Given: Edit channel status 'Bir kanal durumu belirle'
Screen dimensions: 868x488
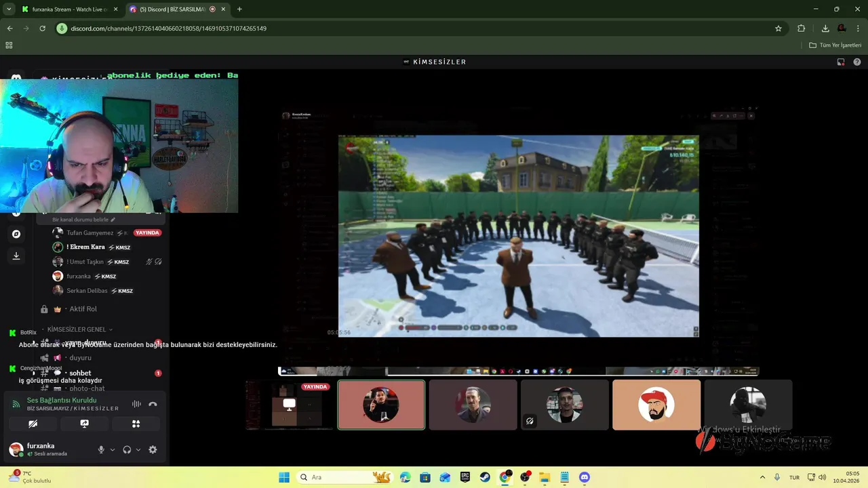Looking at the screenshot, I should pyautogui.click(x=83, y=220).
